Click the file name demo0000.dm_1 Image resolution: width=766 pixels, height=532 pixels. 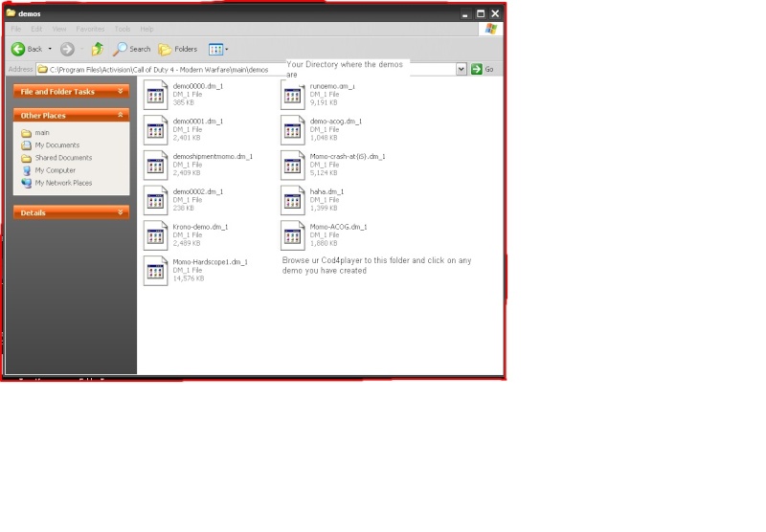click(198, 86)
